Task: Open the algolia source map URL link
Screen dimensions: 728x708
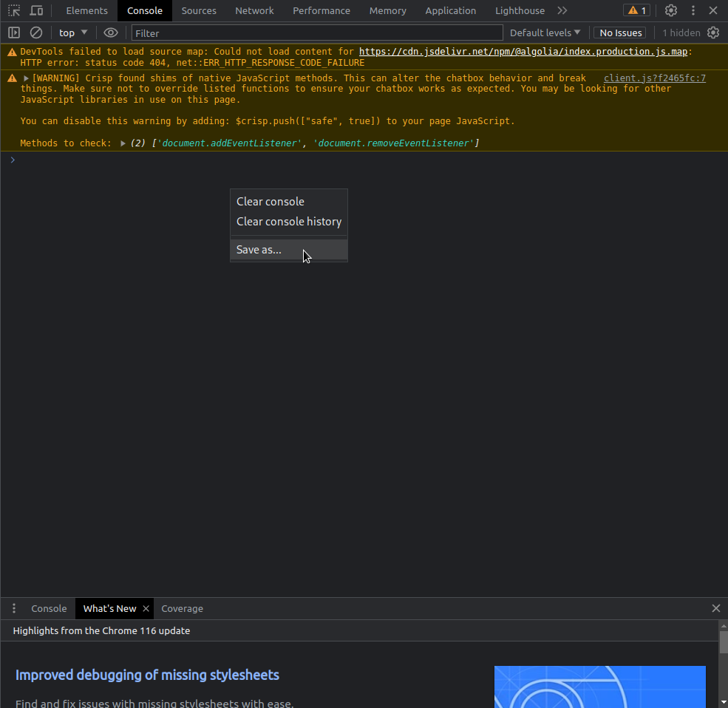Action: [523, 52]
